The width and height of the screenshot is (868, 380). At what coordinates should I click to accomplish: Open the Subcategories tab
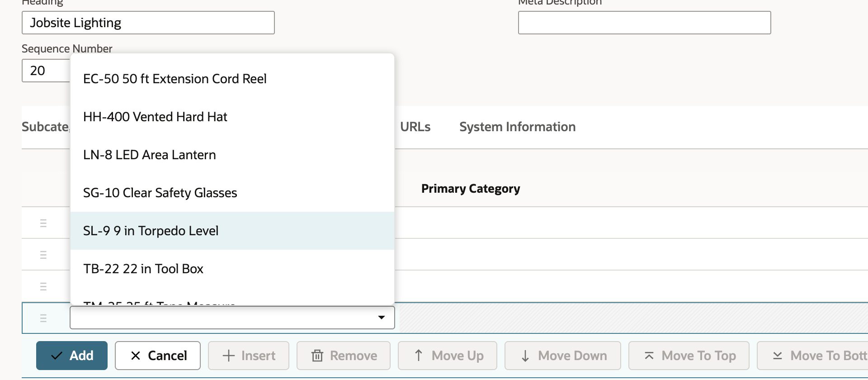[x=46, y=127]
